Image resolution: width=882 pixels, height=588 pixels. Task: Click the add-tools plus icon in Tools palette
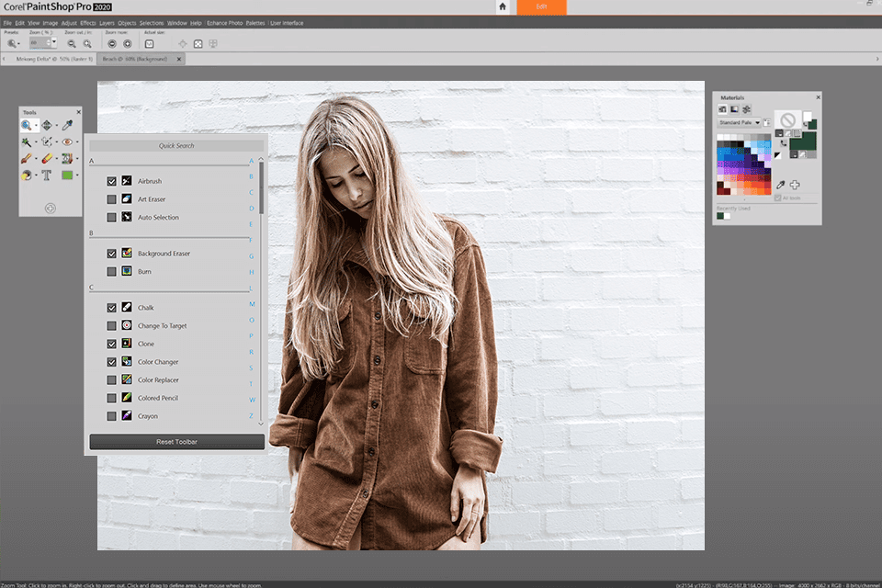pos(50,209)
